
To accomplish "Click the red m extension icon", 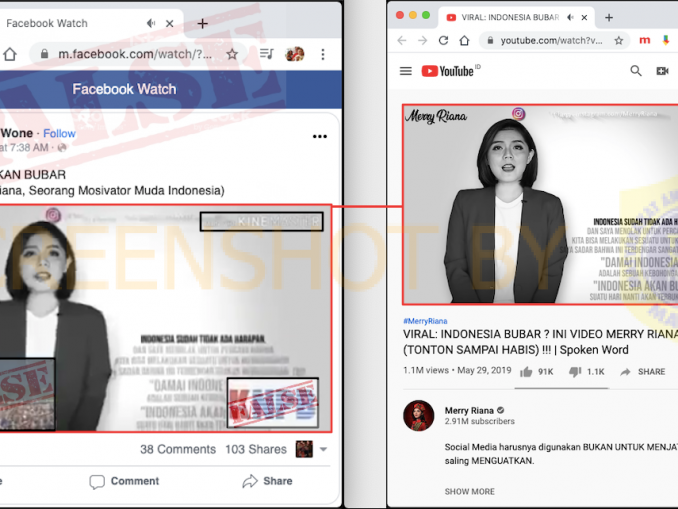I will (x=645, y=40).
